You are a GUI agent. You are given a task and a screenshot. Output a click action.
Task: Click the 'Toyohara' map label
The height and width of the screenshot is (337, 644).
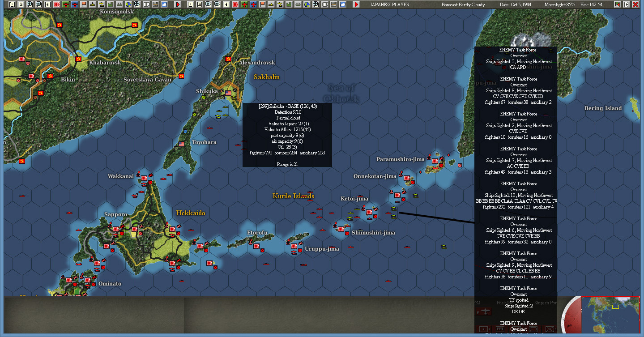coord(204,142)
